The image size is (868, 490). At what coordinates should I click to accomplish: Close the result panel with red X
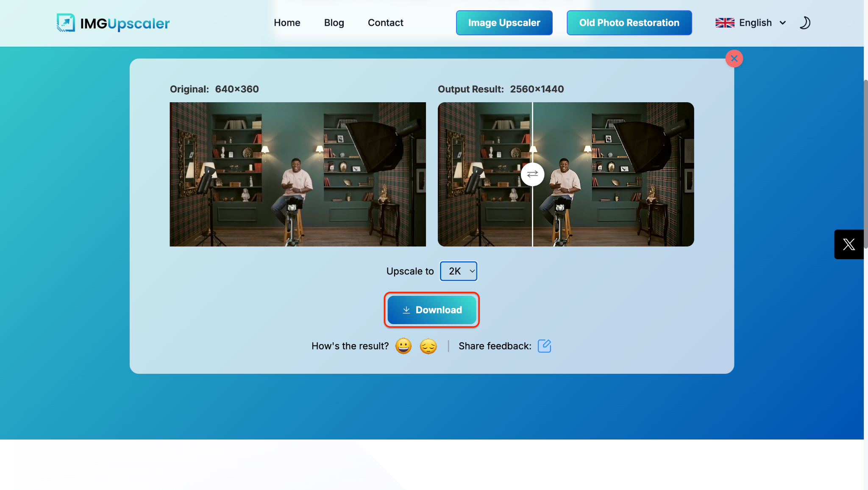[734, 59]
